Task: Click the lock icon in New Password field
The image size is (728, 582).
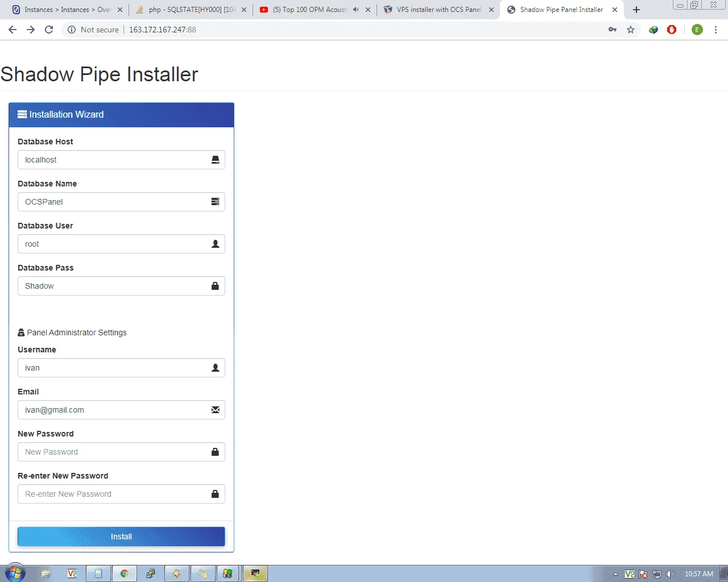Action: coord(215,452)
